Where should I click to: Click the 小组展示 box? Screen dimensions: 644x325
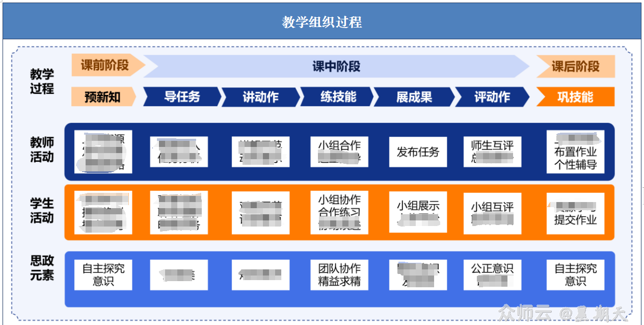[x=417, y=206]
